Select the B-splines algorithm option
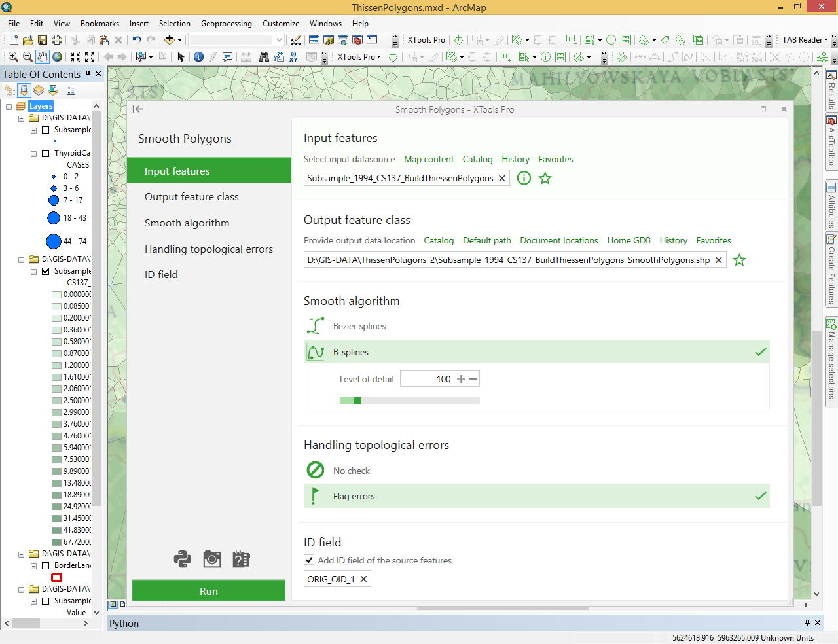 (537, 352)
